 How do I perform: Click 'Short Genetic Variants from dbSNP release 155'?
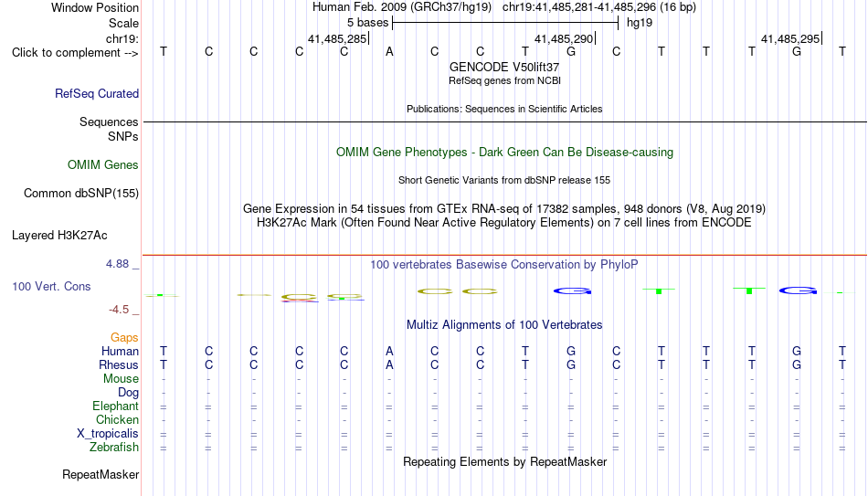pyautogui.click(x=504, y=181)
